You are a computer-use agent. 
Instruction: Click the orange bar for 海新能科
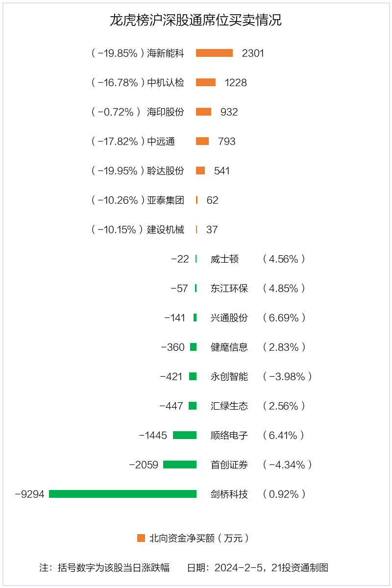click(214, 53)
